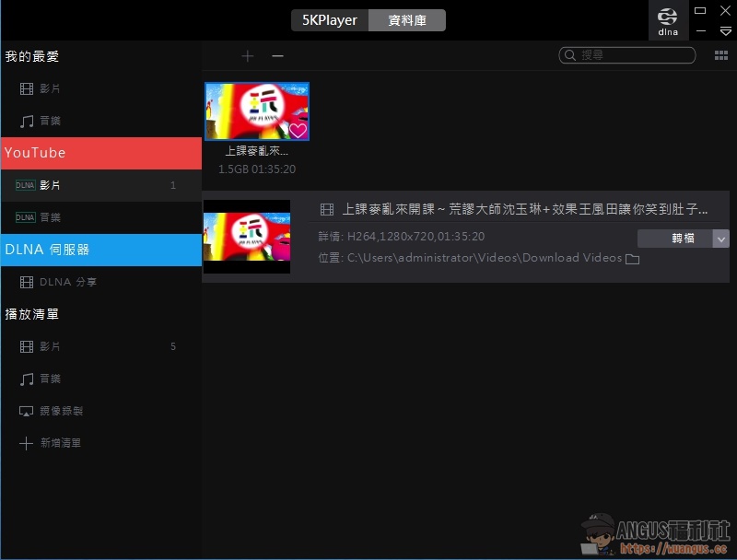This screenshot has height=560, width=737.
Task: Select the DLNA 伺服器 section header
Action: pyautogui.click(x=100, y=250)
